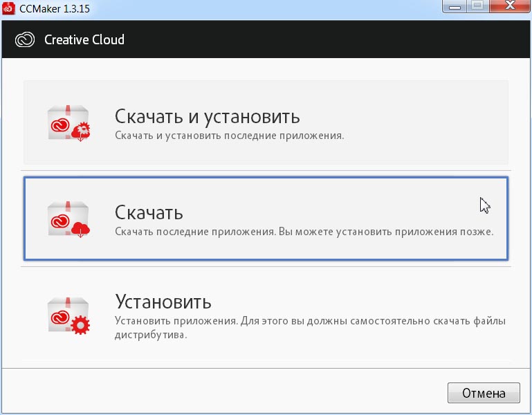Click the red gear badge on Установить icon
The width and height of the screenshot is (532, 415).
pyautogui.click(x=82, y=325)
